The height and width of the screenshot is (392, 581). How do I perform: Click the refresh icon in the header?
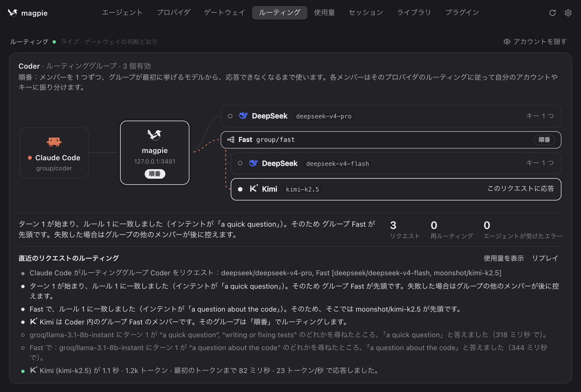click(552, 13)
